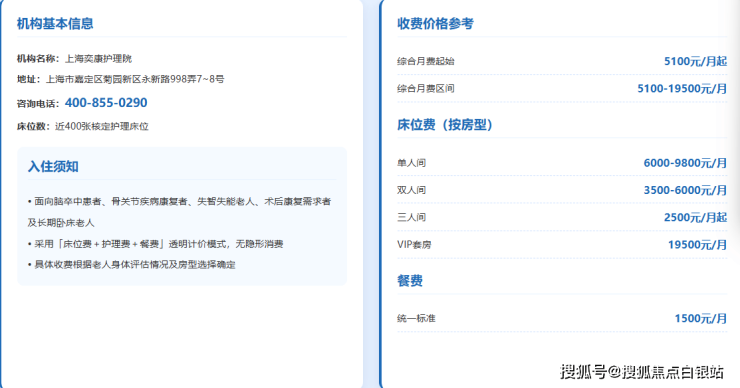Click the bullet 具体收费根据老人身体评估情况
Screen dimensions: 740x388
pos(132,264)
